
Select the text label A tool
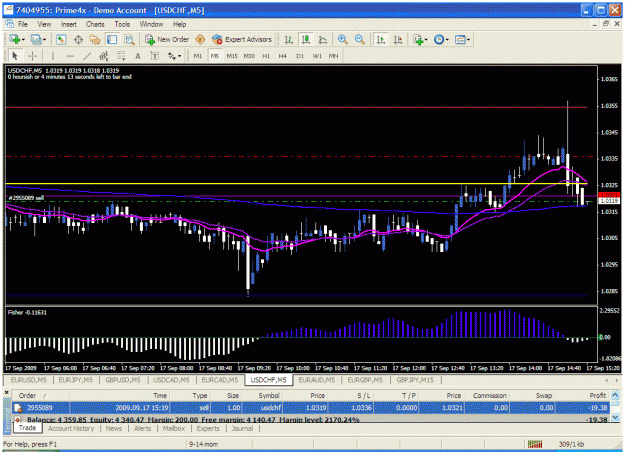[138, 56]
